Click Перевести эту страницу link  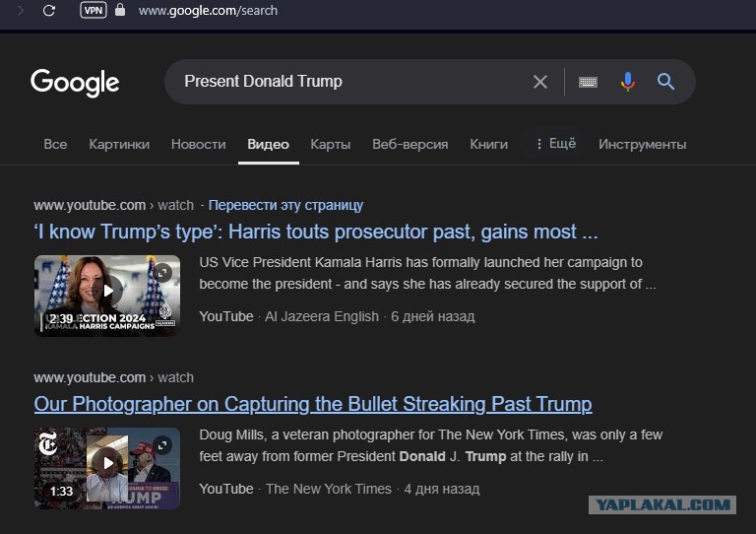click(x=285, y=205)
